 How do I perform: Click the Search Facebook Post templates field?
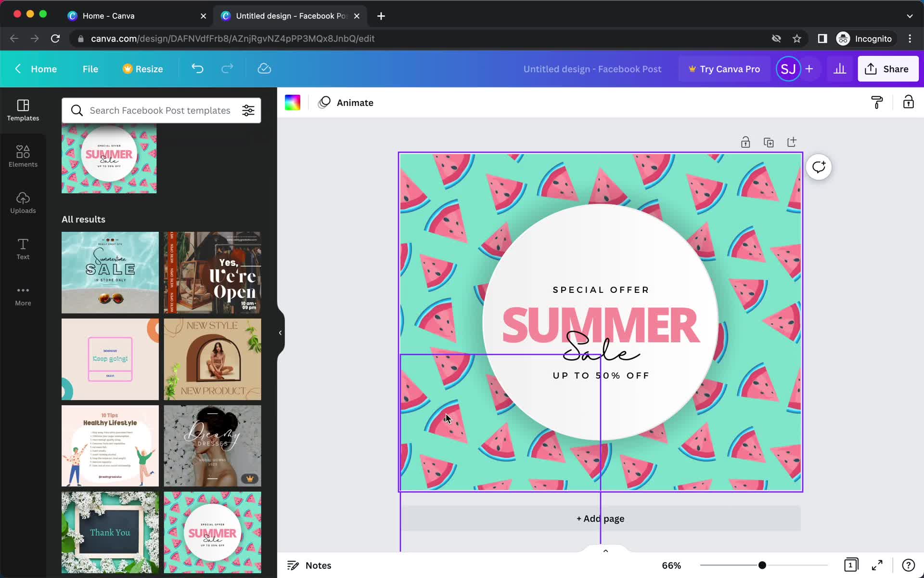pos(160,110)
